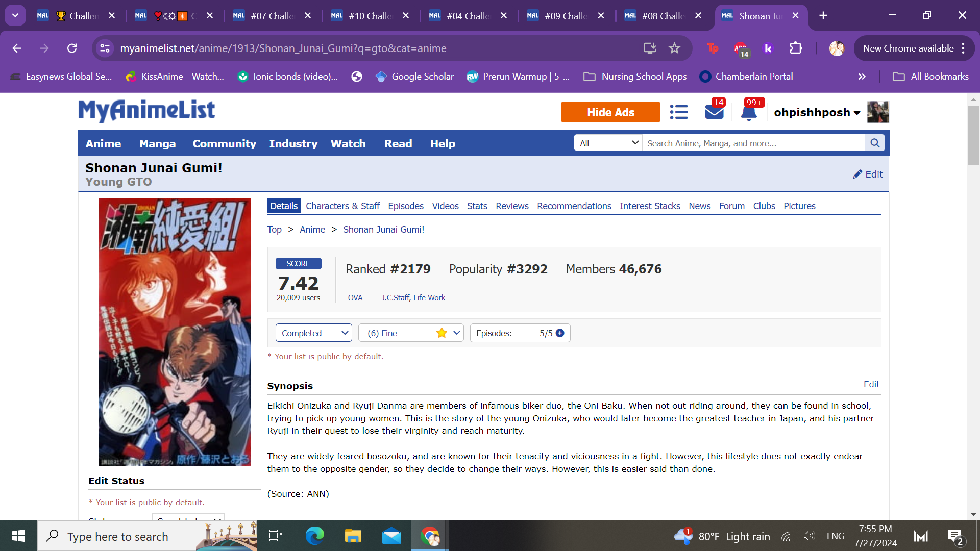Click the search magnifier button

click(x=875, y=143)
